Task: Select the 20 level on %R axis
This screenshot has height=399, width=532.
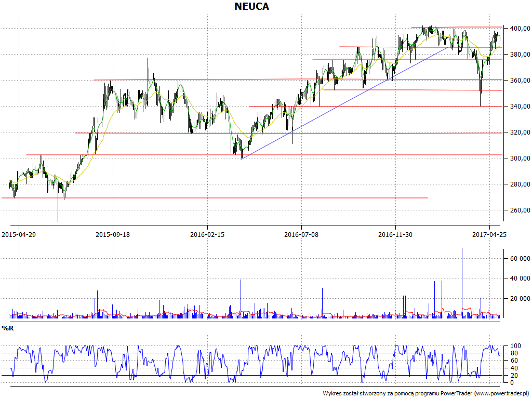Action: pos(513,376)
